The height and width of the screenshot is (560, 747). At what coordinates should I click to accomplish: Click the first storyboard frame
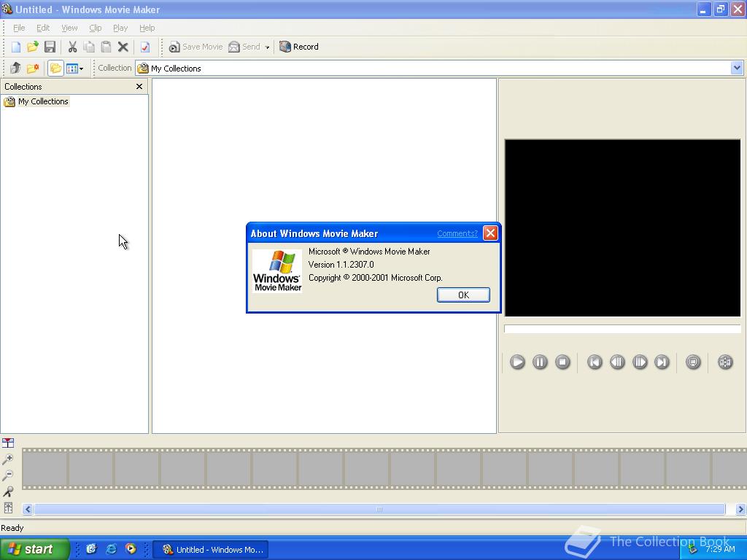click(x=44, y=469)
